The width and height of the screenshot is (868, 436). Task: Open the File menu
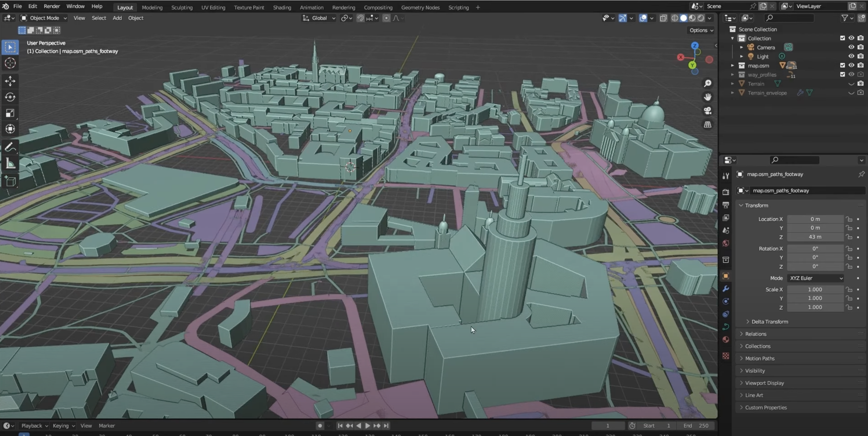(18, 6)
